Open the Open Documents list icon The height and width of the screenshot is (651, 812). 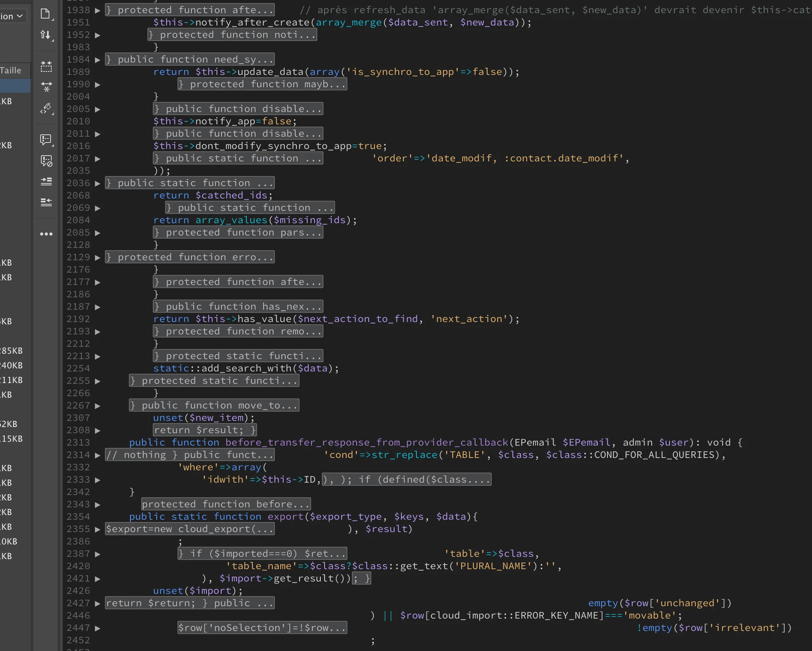point(46,14)
